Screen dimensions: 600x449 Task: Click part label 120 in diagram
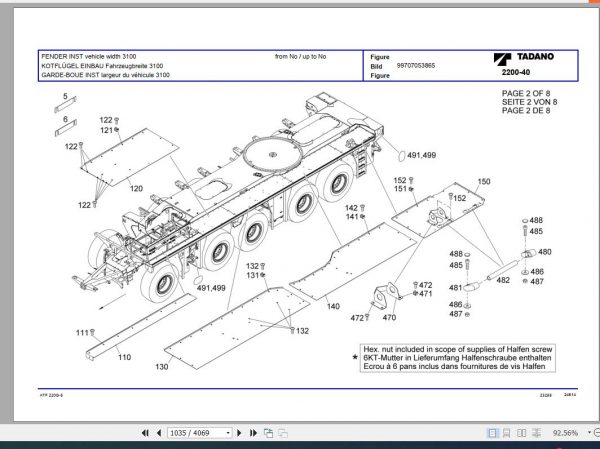136,188
